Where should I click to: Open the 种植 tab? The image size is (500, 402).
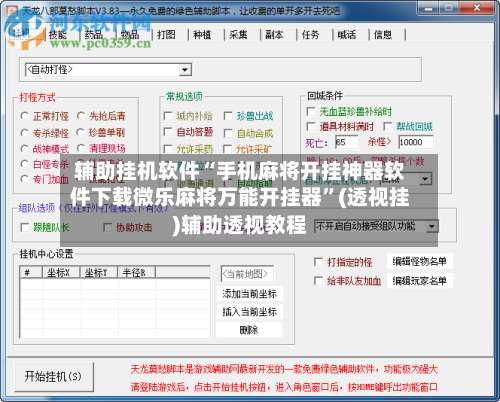(202, 34)
